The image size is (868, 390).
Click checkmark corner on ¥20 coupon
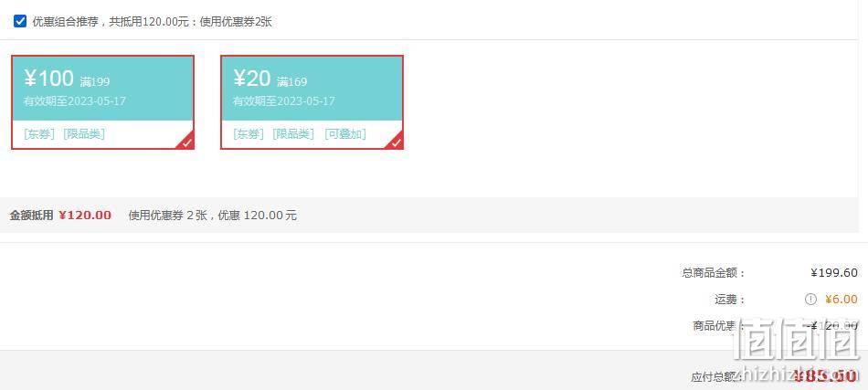(x=397, y=142)
